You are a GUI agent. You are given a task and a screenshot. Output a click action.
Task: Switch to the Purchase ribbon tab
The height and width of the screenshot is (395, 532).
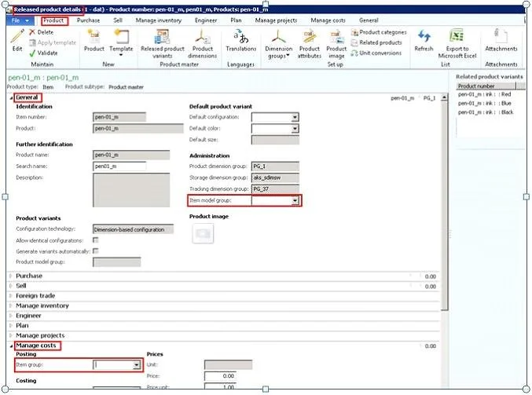pyautogui.click(x=88, y=20)
